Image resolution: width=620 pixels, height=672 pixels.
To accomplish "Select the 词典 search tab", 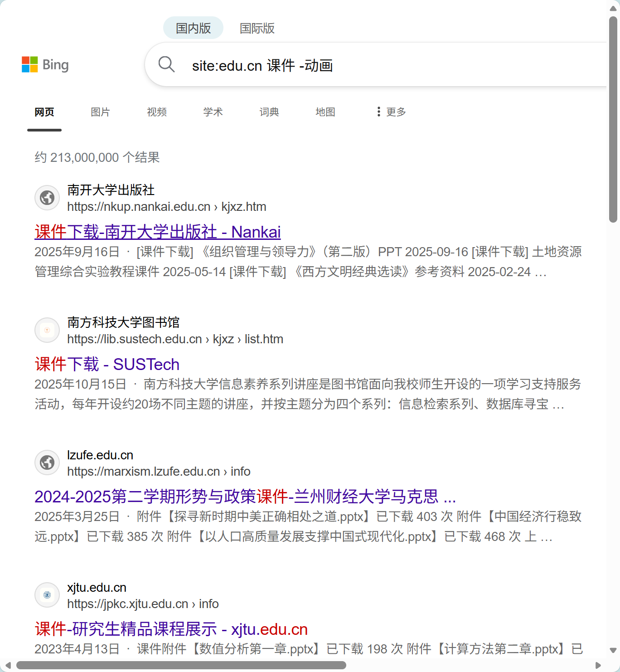I will coord(269,112).
